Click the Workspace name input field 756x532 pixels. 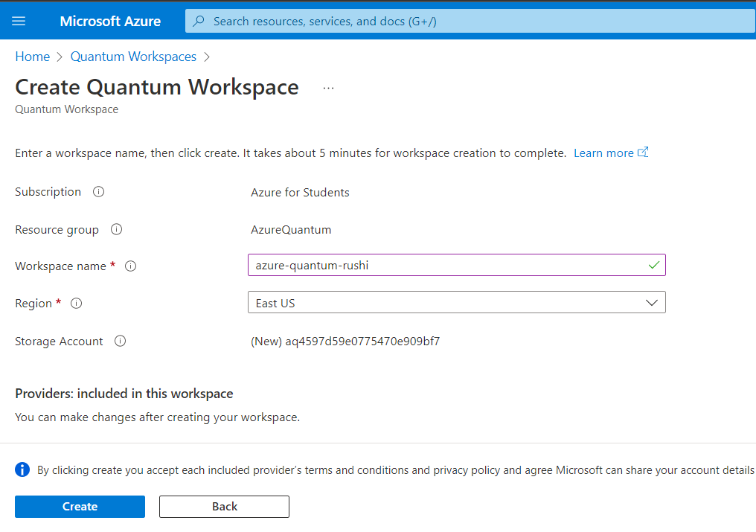click(x=446, y=265)
